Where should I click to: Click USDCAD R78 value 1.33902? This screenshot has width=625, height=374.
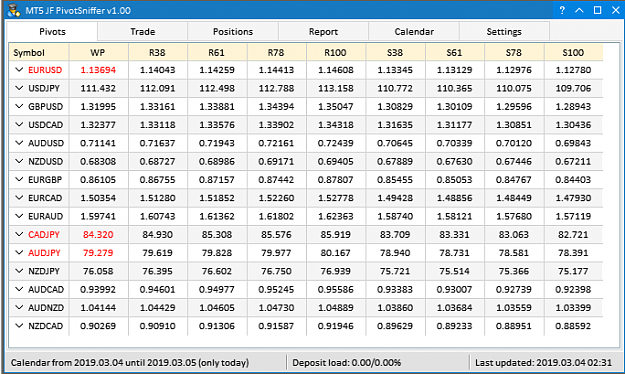[276, 125]
